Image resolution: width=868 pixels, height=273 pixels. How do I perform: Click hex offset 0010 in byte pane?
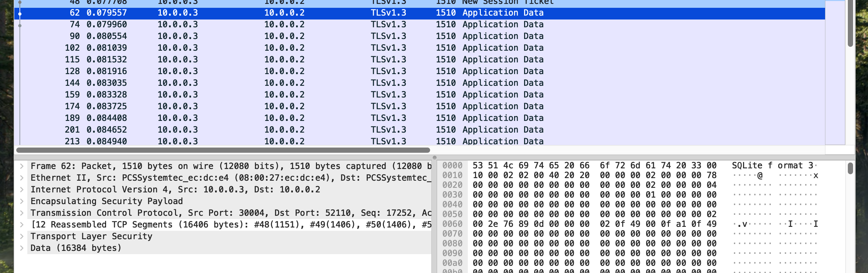[452, 175]
